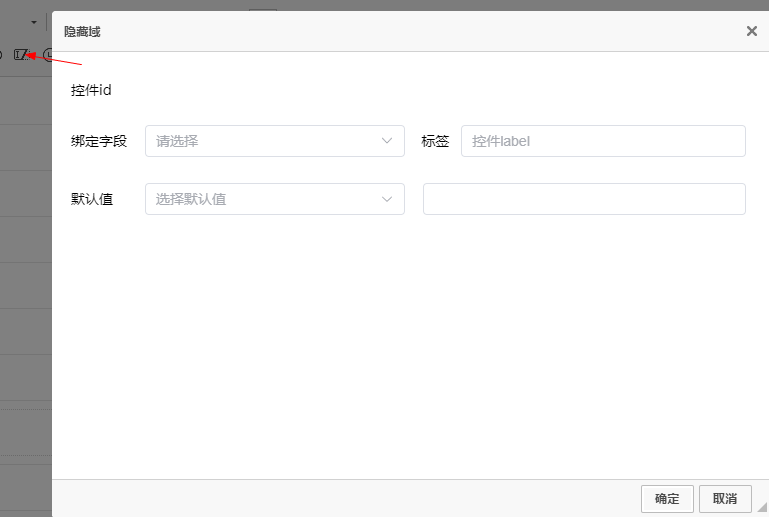This screenshot has width=769, height=517.
Task: Click the 绑定字段 label text
Action: coord(99,141)
